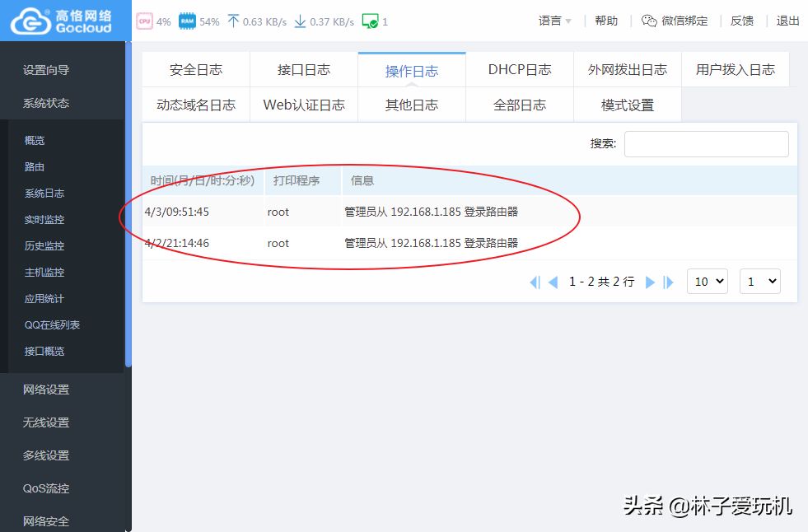This screenshot has width=808, height=532.
Task: Open 系统日志 in the sidebar
Action: [44, 194]
